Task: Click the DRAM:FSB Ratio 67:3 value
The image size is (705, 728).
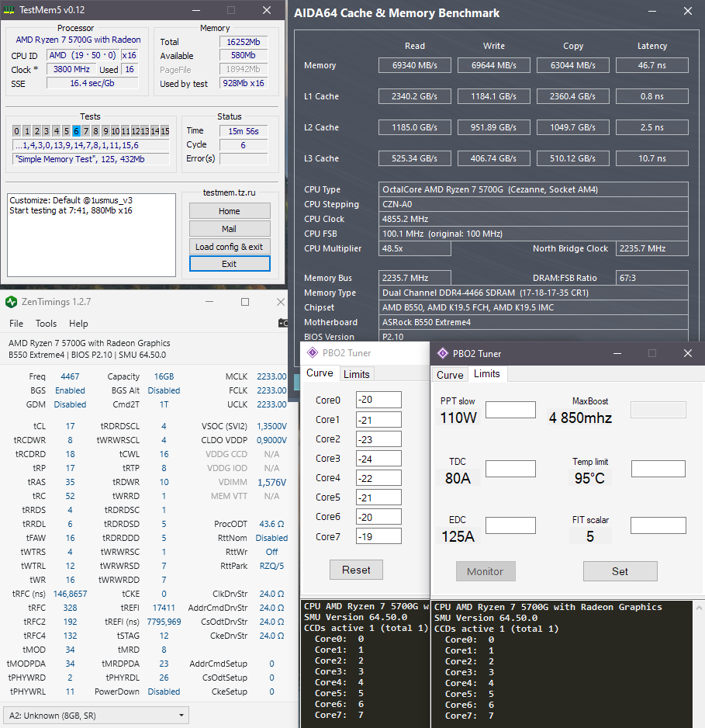Action: tap(652, 278)
